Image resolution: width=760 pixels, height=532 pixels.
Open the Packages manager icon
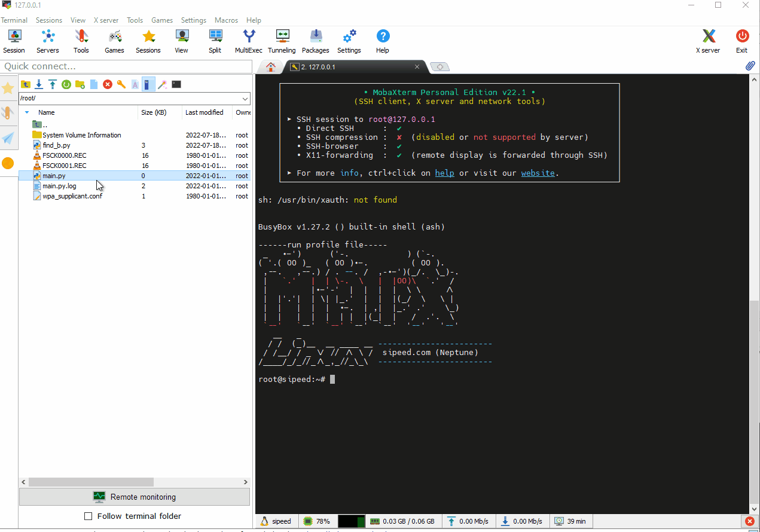(x=315, y=41)
